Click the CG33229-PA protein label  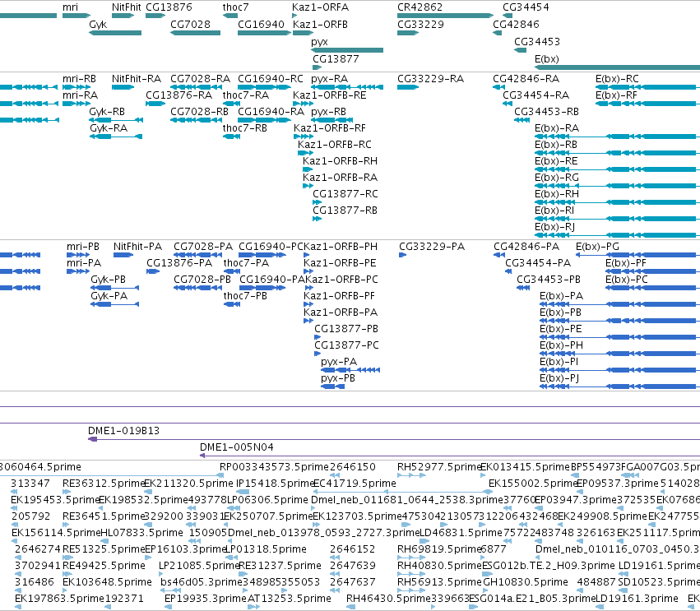432,247
